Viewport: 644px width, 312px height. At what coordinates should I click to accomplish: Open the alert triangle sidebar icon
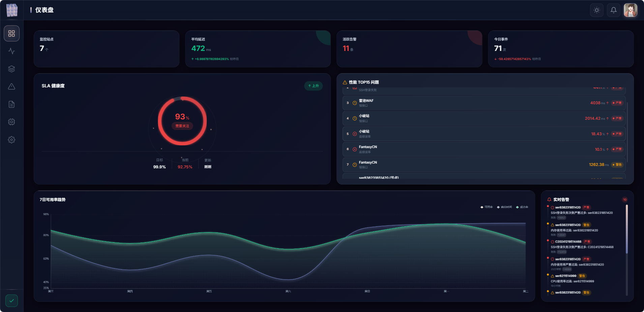pos(11,87)
